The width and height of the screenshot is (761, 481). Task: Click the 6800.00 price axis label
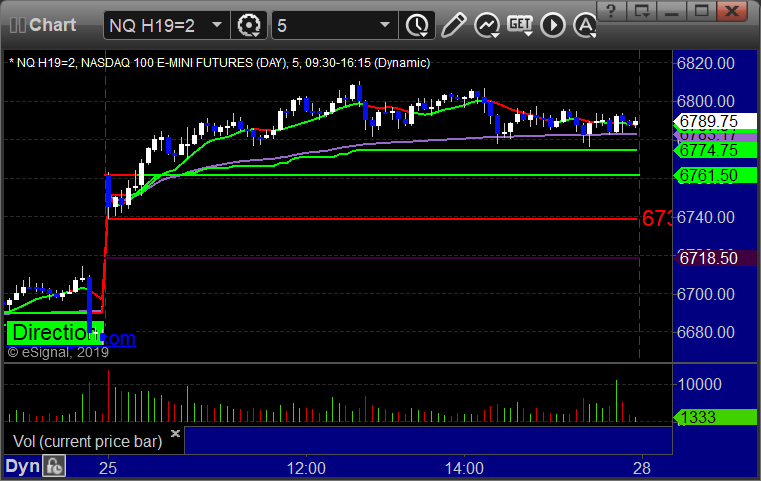706,101
